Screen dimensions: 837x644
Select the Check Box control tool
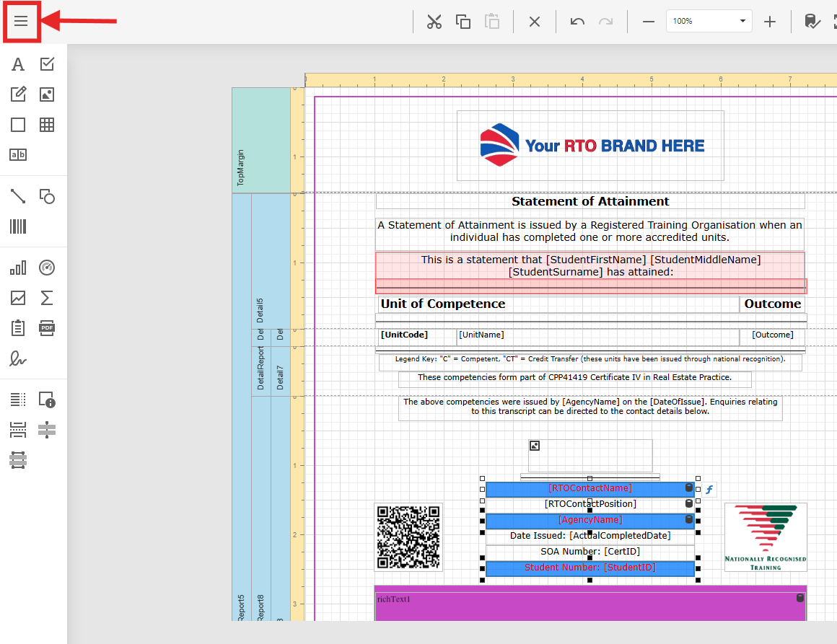tap(47, 64)
